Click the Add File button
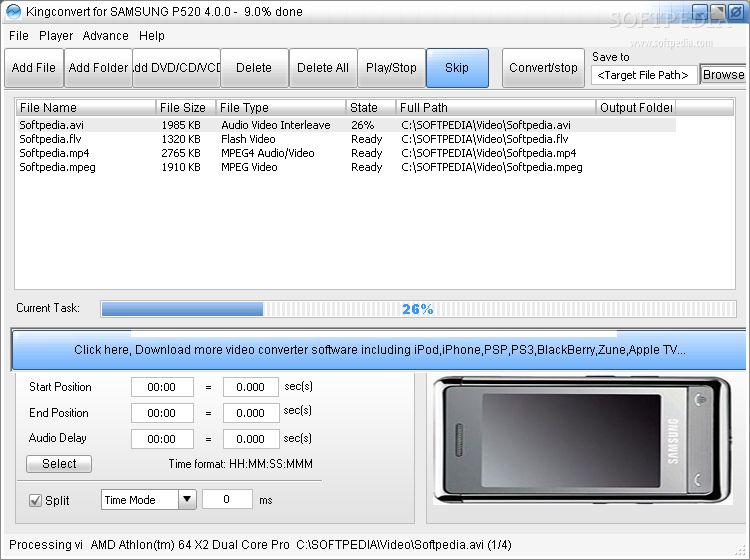 (34, 68)
